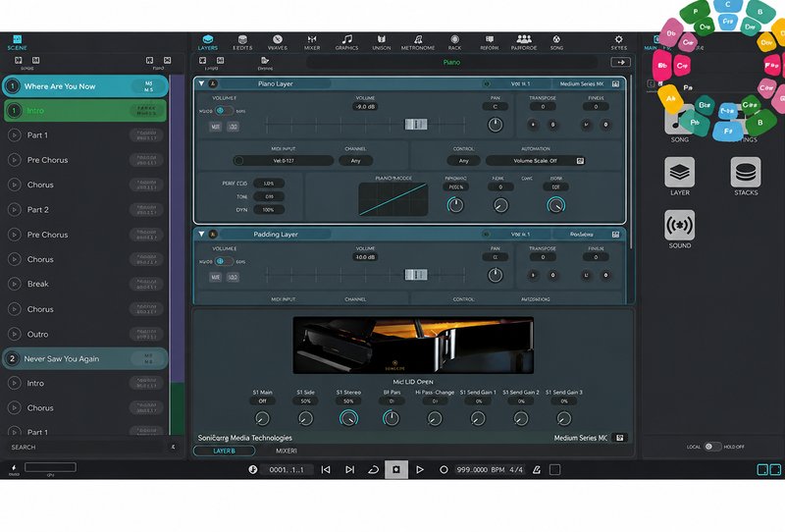Toggle the square checkbox in transport bar
Viewport: 785px width, 532px height.
coord(554,470)
